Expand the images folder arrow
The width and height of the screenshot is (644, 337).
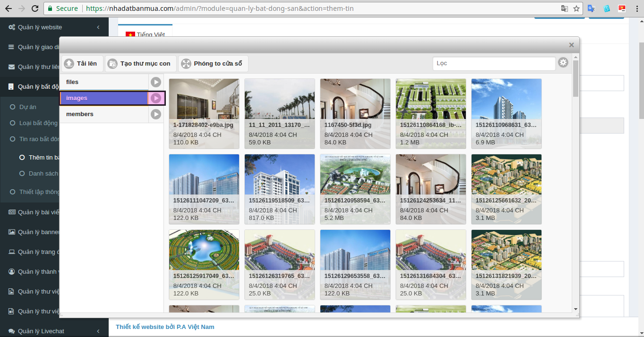(156, 98)
